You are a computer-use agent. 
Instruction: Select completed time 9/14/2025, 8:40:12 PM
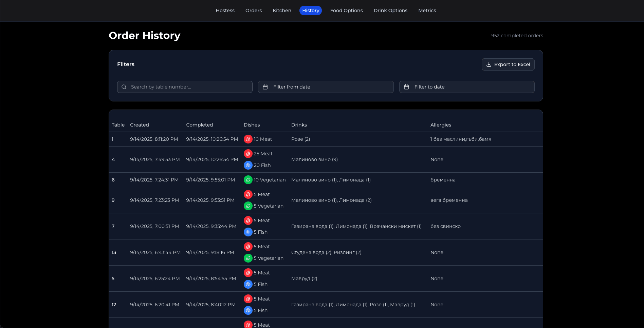211,305
